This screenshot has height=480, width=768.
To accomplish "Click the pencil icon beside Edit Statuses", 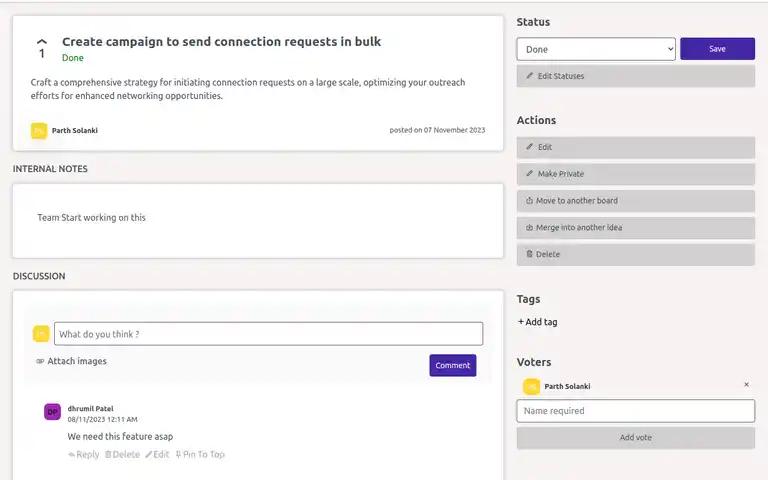I will (529, 76).
